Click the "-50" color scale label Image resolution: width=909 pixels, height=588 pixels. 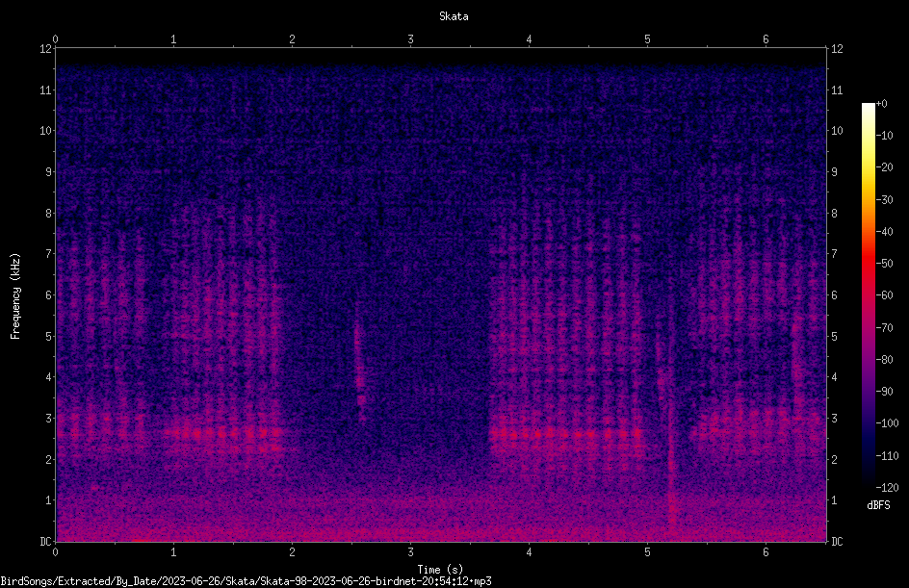coord(884,264)
